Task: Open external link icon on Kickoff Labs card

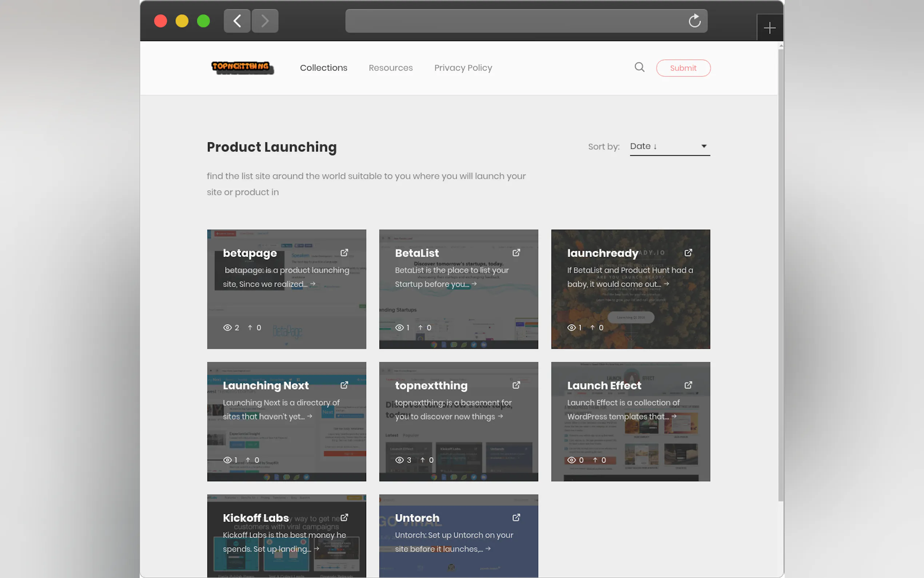Action: (x=344, y=517)
